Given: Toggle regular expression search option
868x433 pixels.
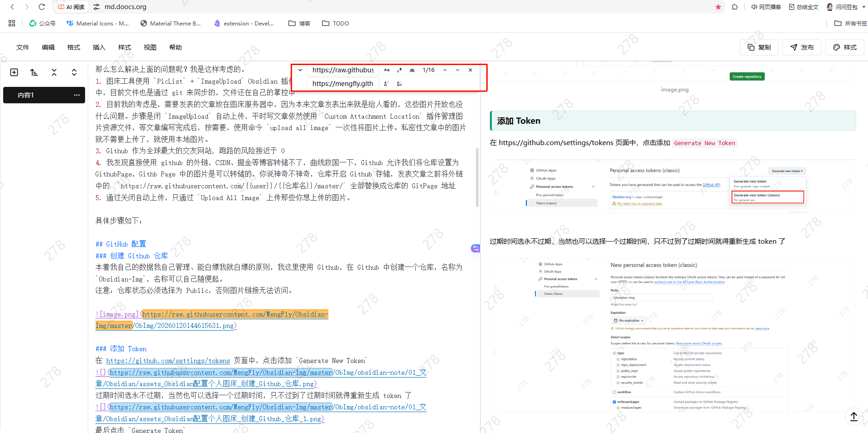Looking at the screenshot, I should point(399,70).
